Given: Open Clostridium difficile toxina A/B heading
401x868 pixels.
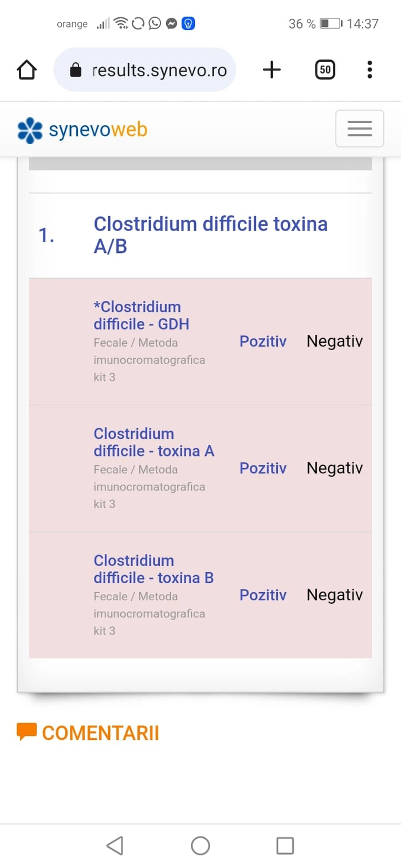Looking at the screenshot, I should coord(211,235).
